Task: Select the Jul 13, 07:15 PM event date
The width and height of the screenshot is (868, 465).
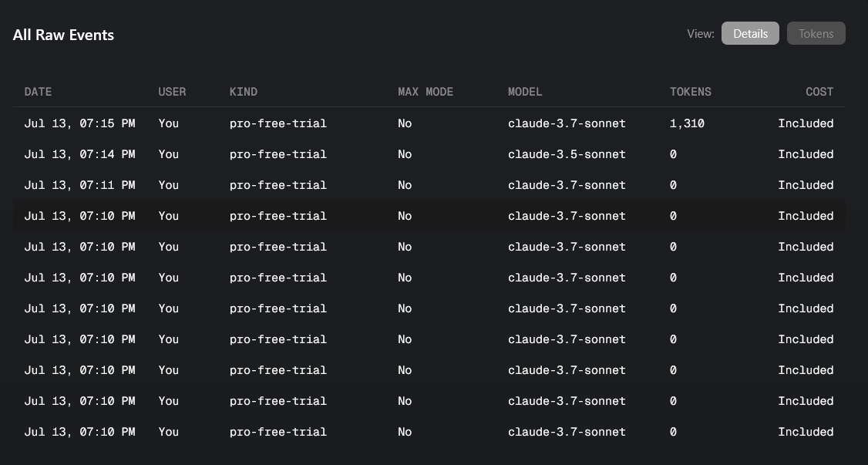Action: coord(79,123)
